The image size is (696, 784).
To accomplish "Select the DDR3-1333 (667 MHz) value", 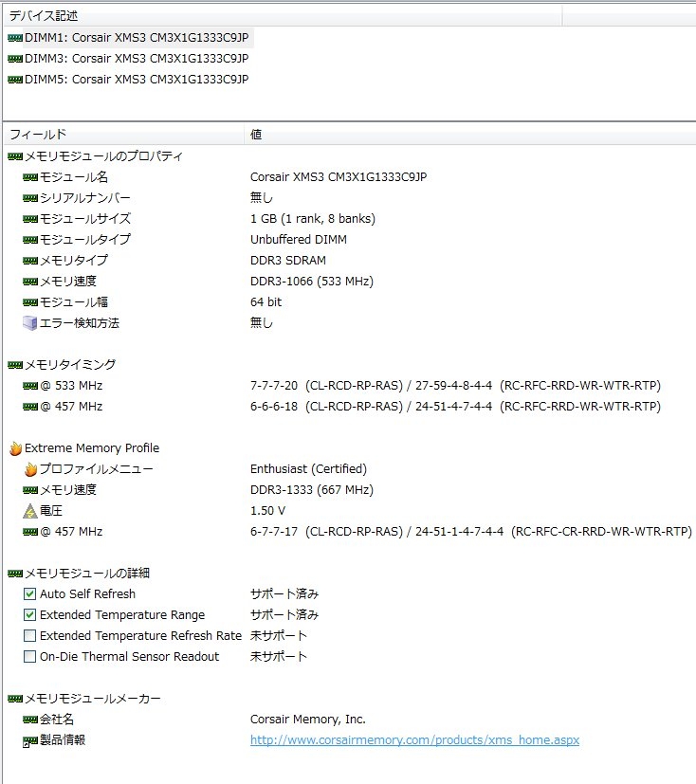I will click(312, 490).
